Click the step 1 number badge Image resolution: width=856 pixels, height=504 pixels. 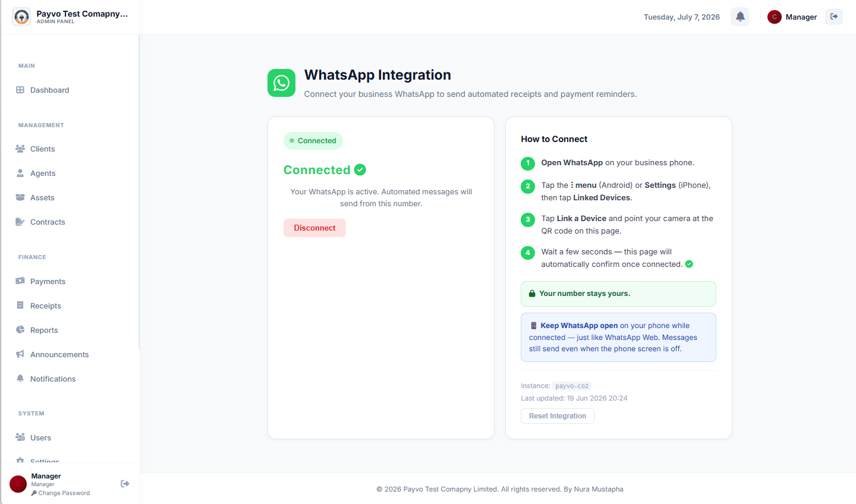[x=528, y=163]
